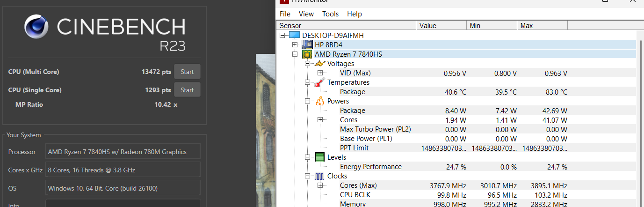Click the 42.69 W max package power

(554, 111)
